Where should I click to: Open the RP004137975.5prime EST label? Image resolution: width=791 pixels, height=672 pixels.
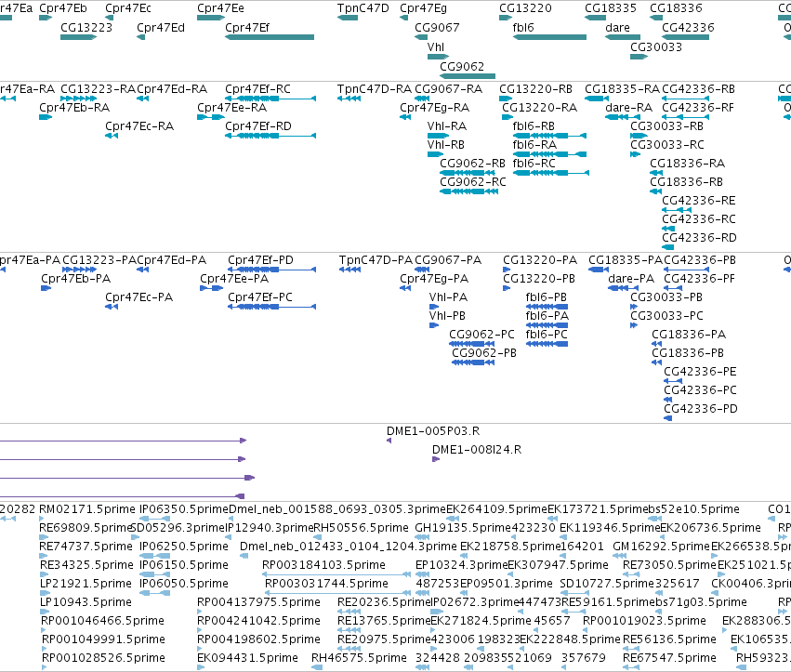tap(258, 602)
